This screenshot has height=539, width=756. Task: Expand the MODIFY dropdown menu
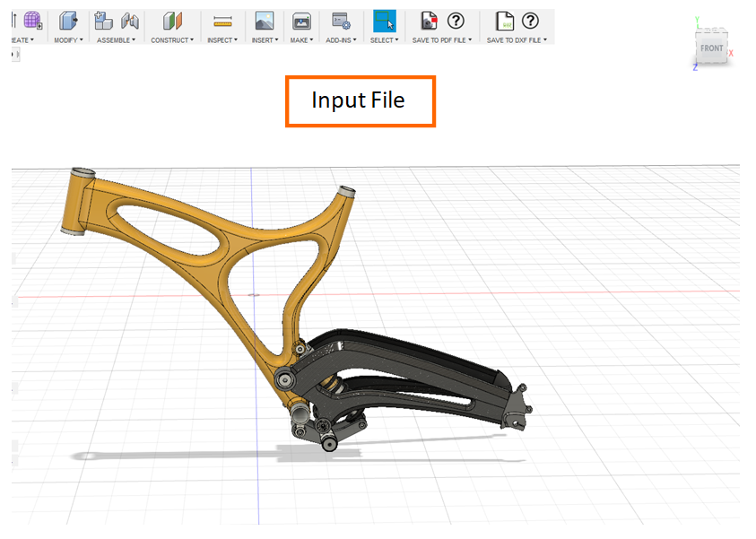(x=68, y=40)
